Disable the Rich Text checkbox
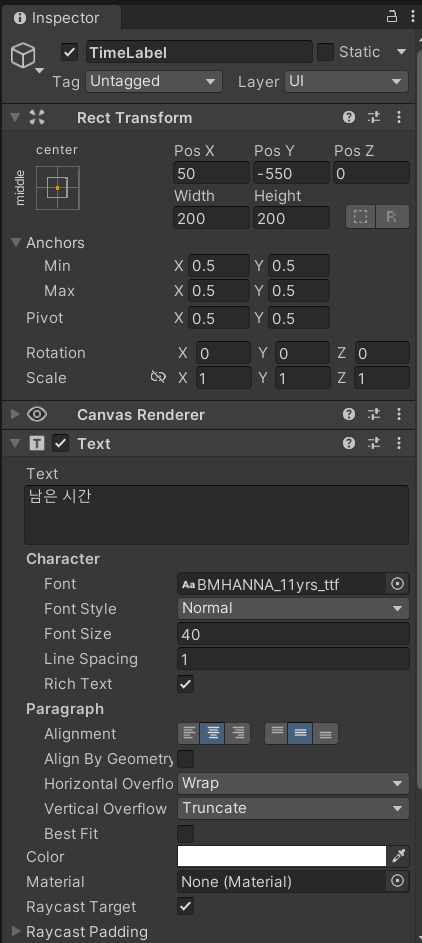Screen dimensions: 422x943 [185, 684]
